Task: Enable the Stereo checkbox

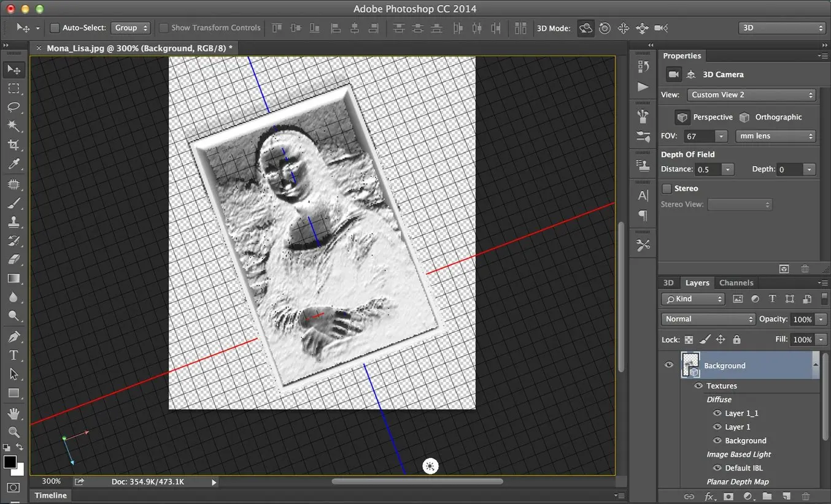Action: [x=667, y=189]
